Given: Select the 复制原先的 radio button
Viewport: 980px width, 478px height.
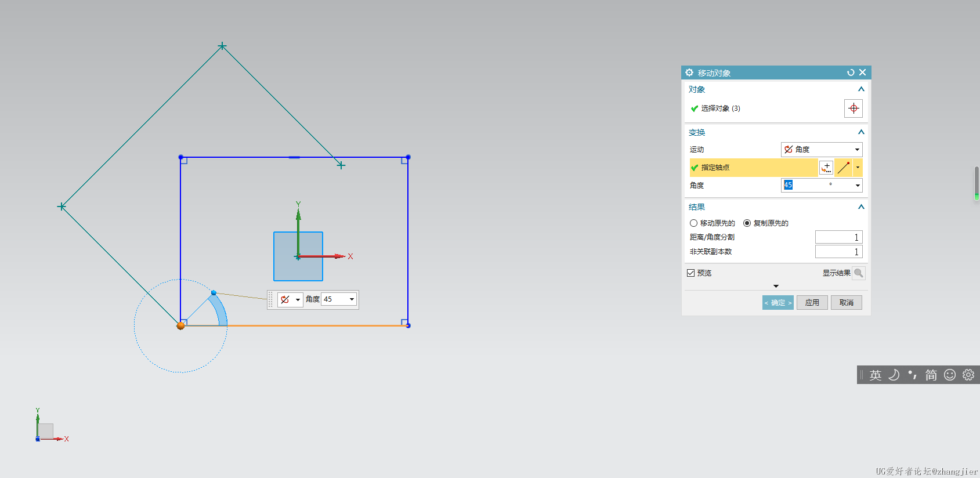Looking at the screenshot, I should coord(747,223).
